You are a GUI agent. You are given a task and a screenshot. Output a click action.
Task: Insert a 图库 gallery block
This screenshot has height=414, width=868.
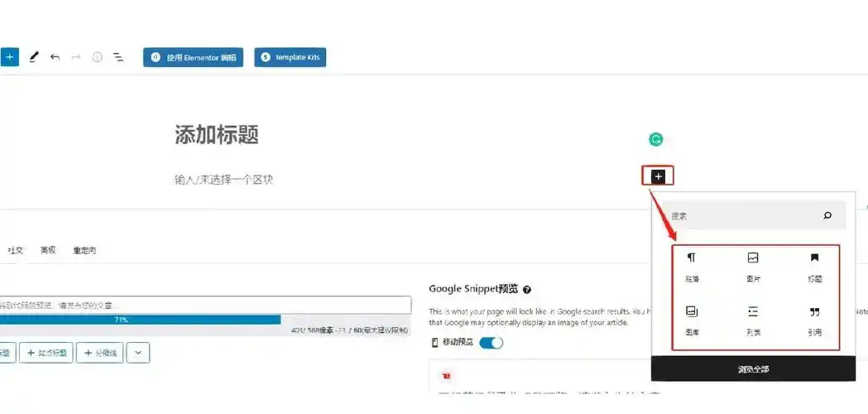point(692,322)
